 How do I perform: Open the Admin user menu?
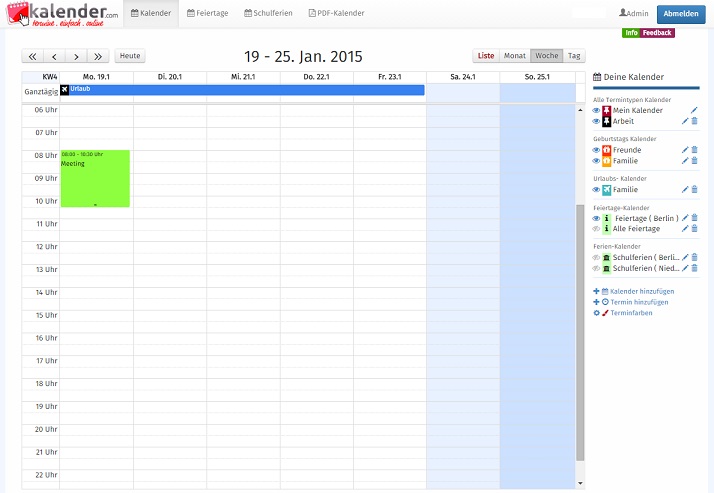tap(634, 13)
